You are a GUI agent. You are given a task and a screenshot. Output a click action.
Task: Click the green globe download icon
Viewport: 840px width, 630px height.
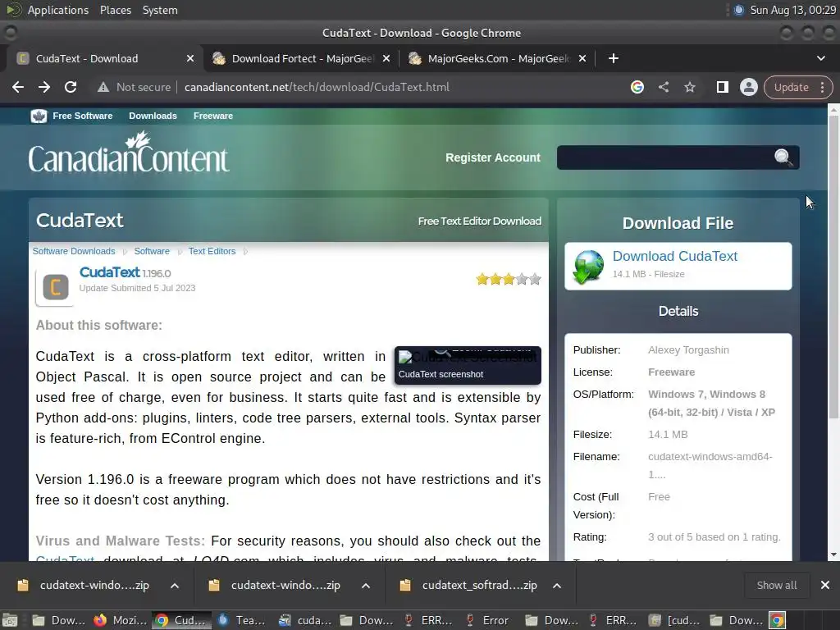click(588, 267)
